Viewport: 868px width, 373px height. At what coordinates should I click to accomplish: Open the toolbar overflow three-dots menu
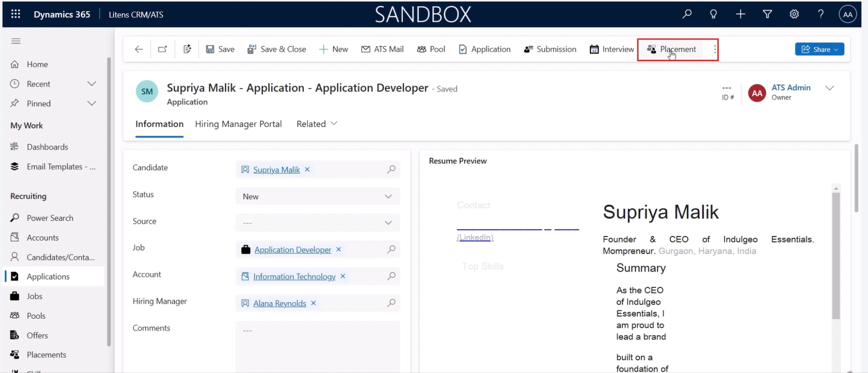(x=715, y=50)
